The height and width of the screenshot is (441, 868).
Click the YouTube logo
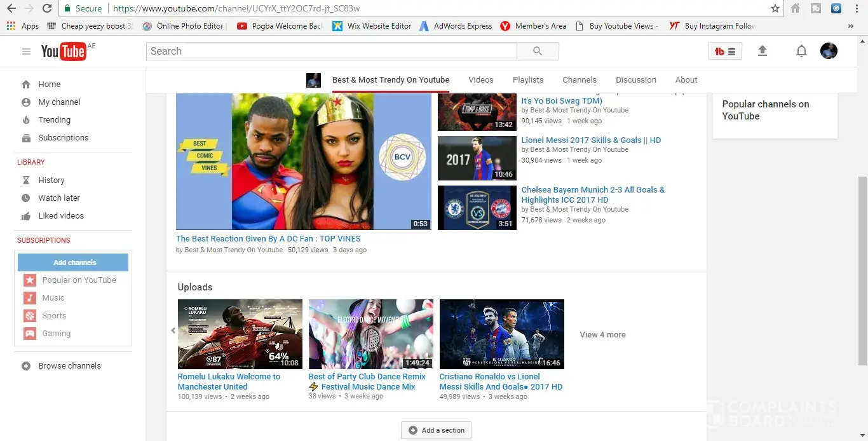click(x=64, y=51)
